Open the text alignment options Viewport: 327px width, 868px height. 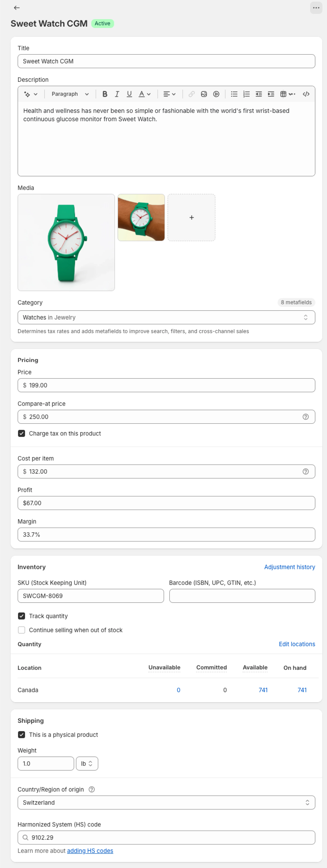click(x=169, y=94)
